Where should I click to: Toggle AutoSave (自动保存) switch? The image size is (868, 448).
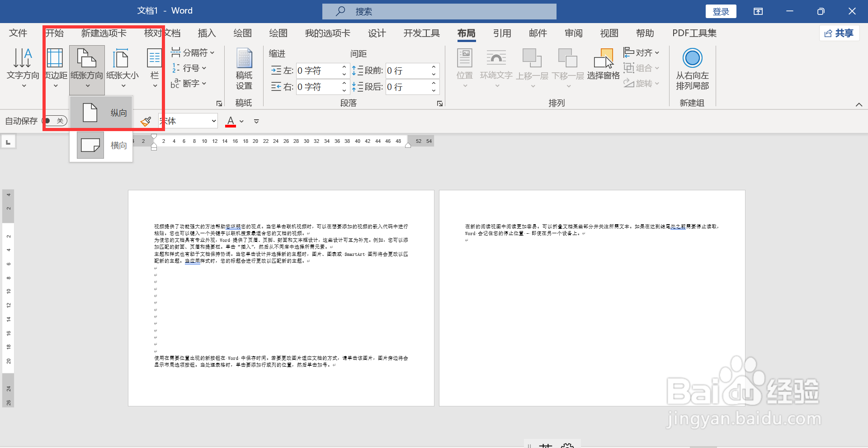click(x=55, y=121)
